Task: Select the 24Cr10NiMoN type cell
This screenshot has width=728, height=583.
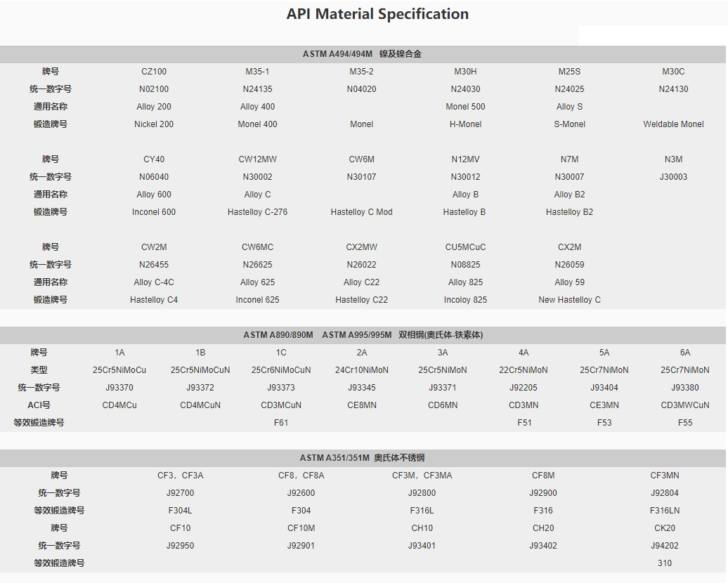Action: click(x=361, y=370)
